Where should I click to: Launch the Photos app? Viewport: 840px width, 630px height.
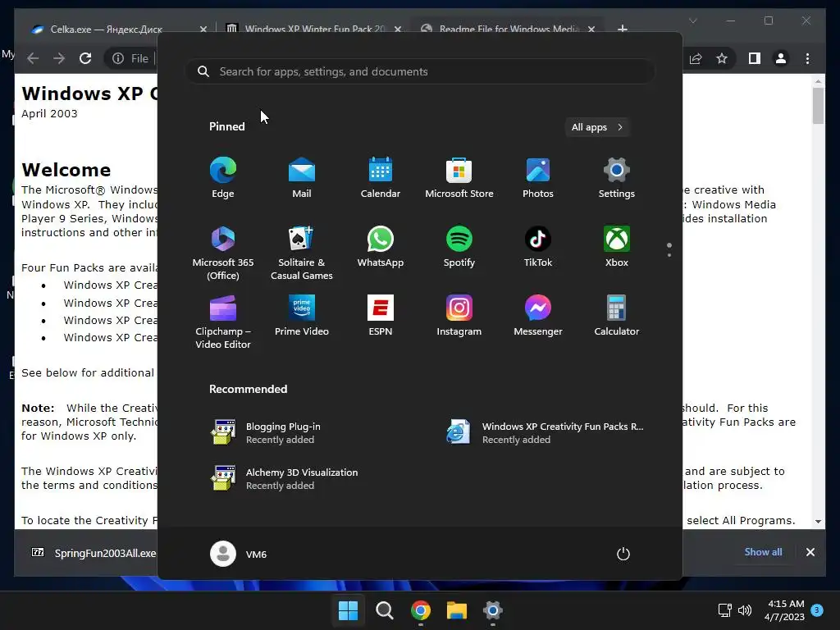(538, 178)
